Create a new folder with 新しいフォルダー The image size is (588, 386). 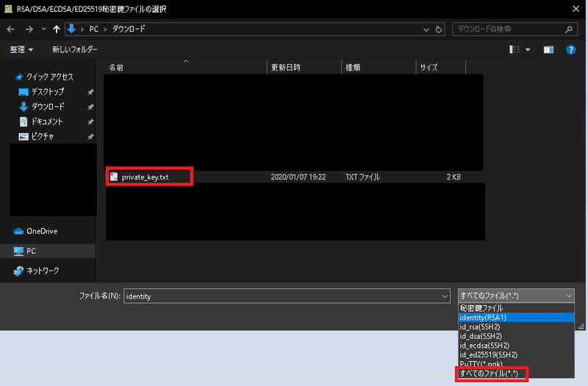(x=75, y=49)
